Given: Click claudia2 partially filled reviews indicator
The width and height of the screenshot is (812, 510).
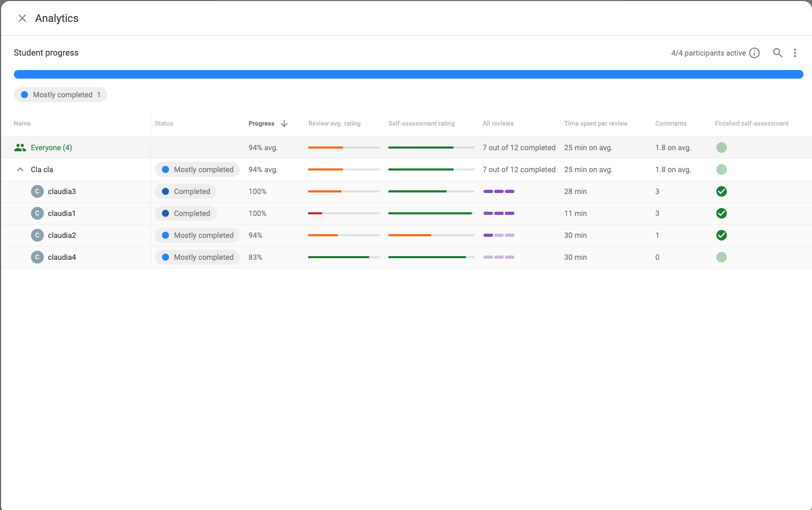Looking at the screenshot, I should [x=499, y=235].
